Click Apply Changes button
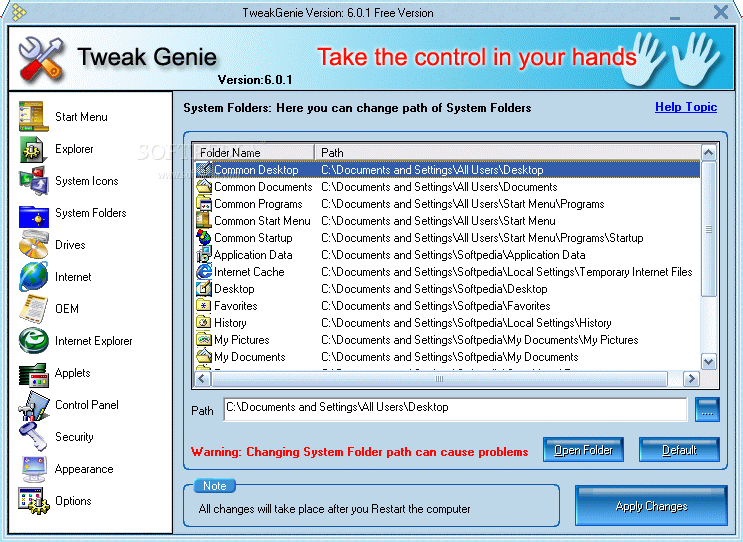 651,506
